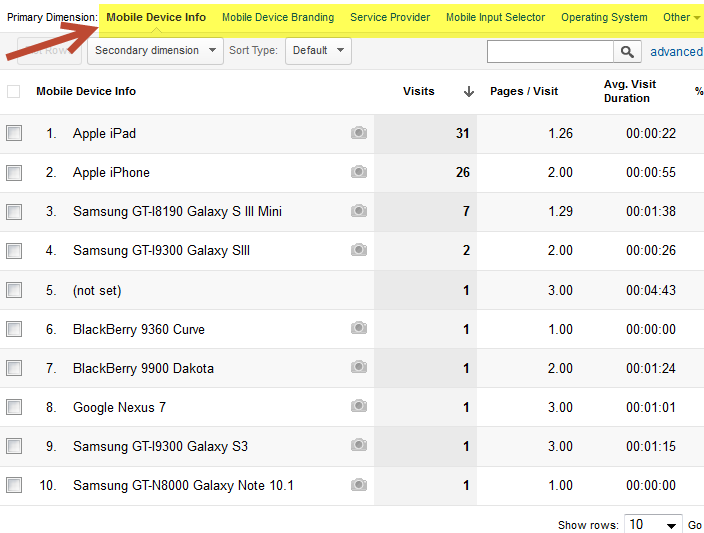Open the advanced filter link
The width and height of the screenshot is (704, 533).
tap(677, 52)
